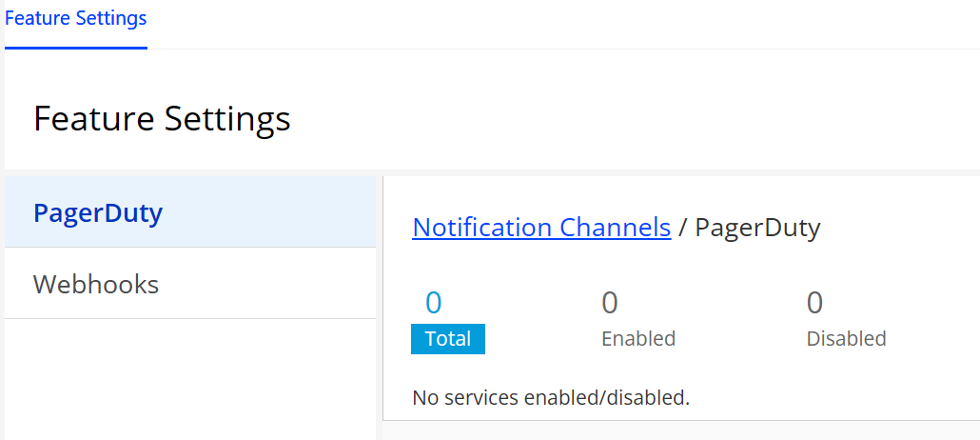Filter by the Disabled label
This screenshot has width=980, height=440.
846,339
